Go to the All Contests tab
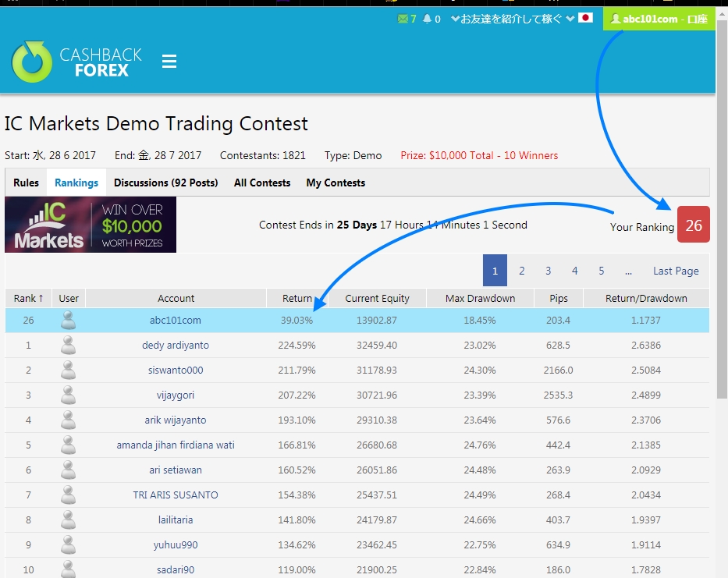The image size is (728, 578). click(262, 183)
